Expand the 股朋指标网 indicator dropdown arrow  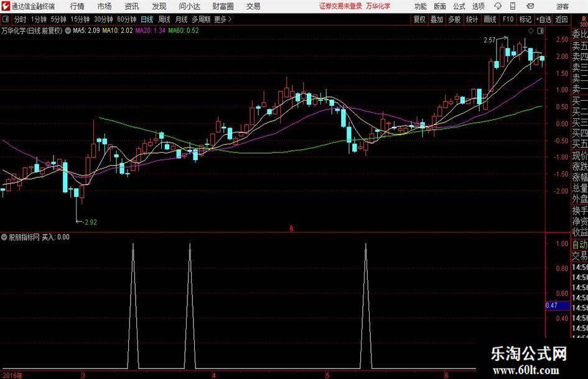click(x=4, y=237)
